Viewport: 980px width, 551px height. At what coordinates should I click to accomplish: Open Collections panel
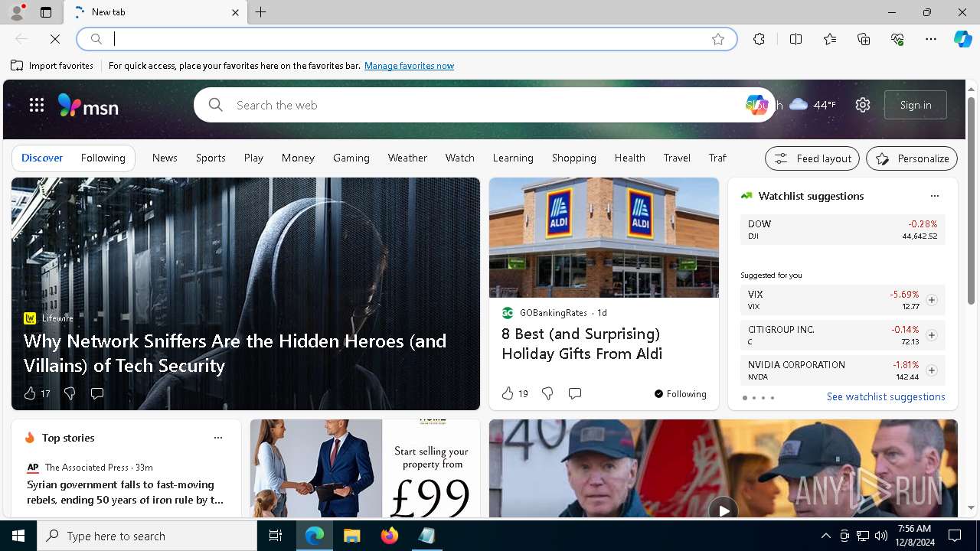click(864, 39)
